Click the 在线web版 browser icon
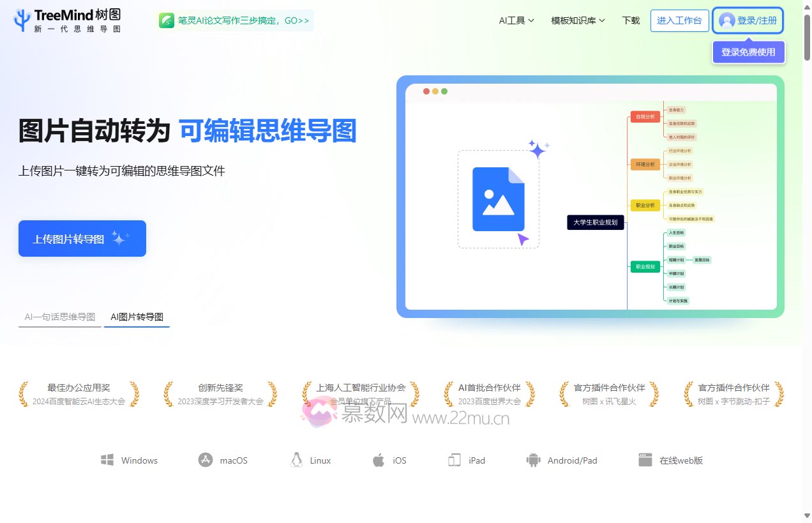 pyautogui.click(x=645, y=459)
